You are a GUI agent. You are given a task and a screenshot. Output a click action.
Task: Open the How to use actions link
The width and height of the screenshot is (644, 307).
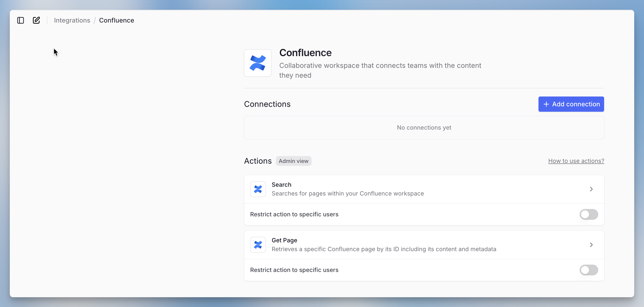[576, 161]
